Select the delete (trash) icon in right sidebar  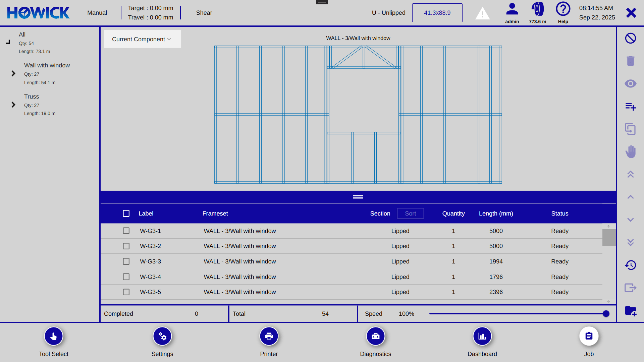tap(631, 61)
